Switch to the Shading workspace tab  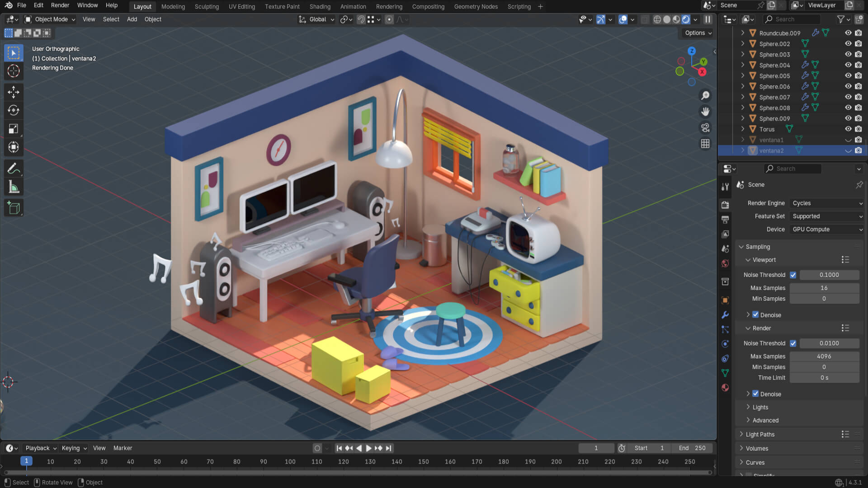click(320, 6)
